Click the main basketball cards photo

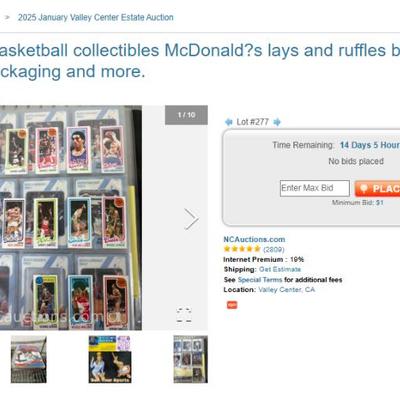71,218
